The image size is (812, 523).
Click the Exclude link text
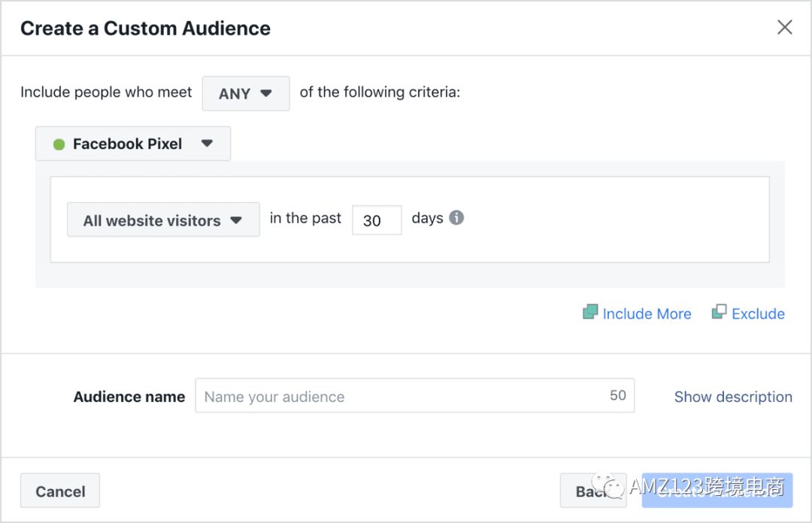[x=758, y=314]
